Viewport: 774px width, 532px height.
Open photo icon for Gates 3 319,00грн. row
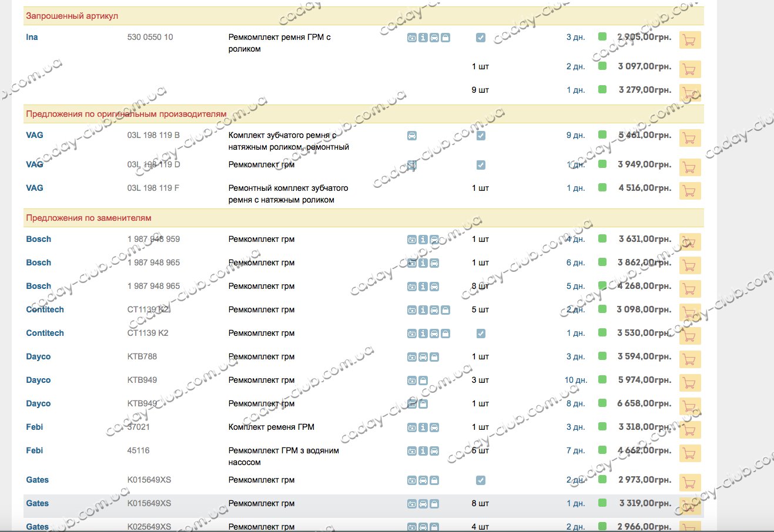[x=412, y=504]
